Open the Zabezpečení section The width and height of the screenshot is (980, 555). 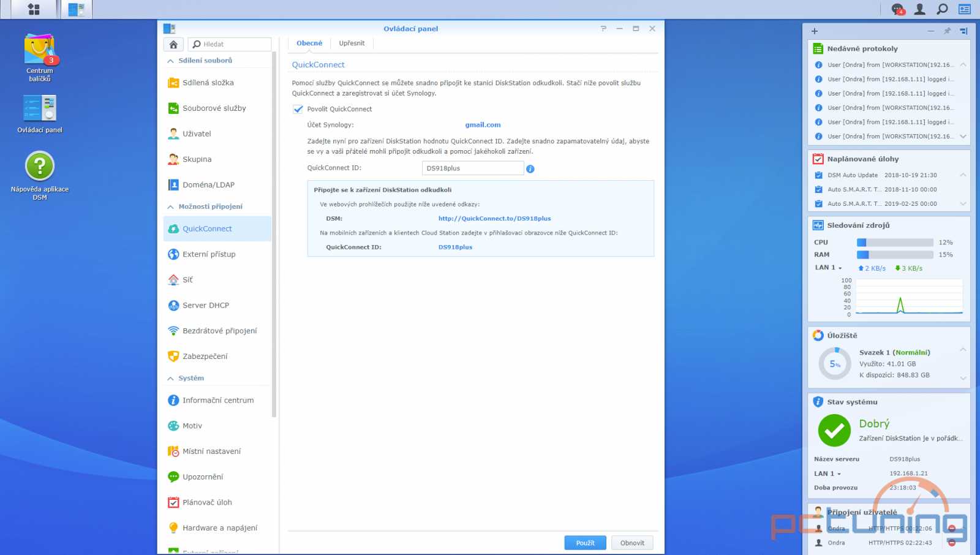[x=217, y=357]
